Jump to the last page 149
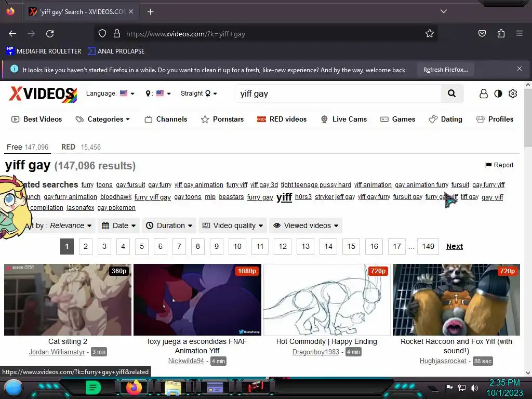 [x=428, y=246]
